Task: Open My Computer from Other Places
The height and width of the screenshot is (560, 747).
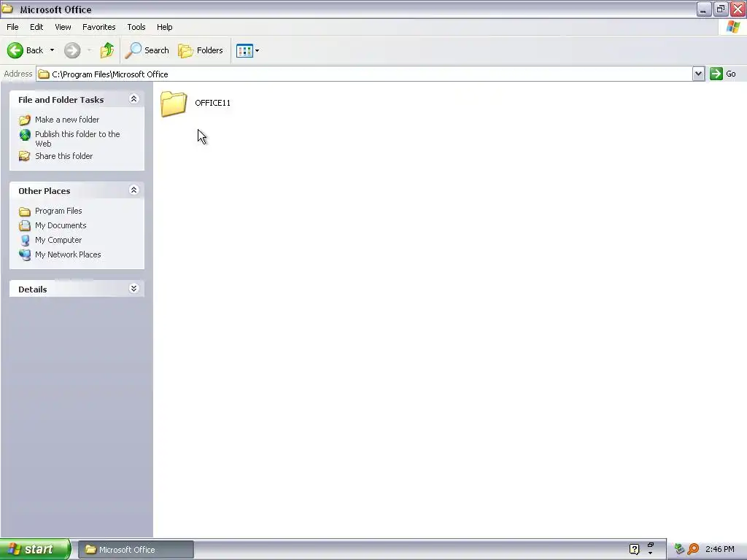Action: [58, 240]
